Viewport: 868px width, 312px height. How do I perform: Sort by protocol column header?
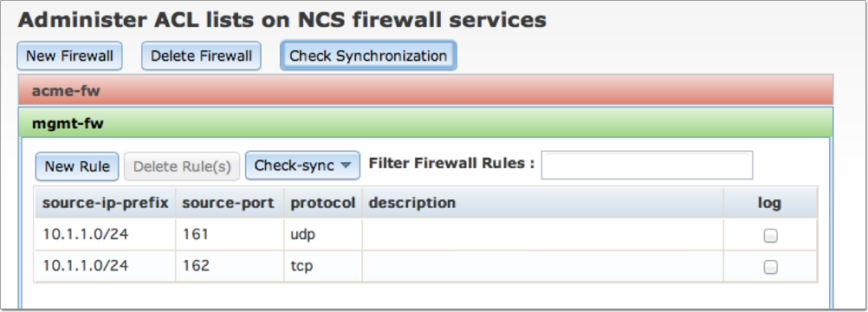[x=323, y=203]
